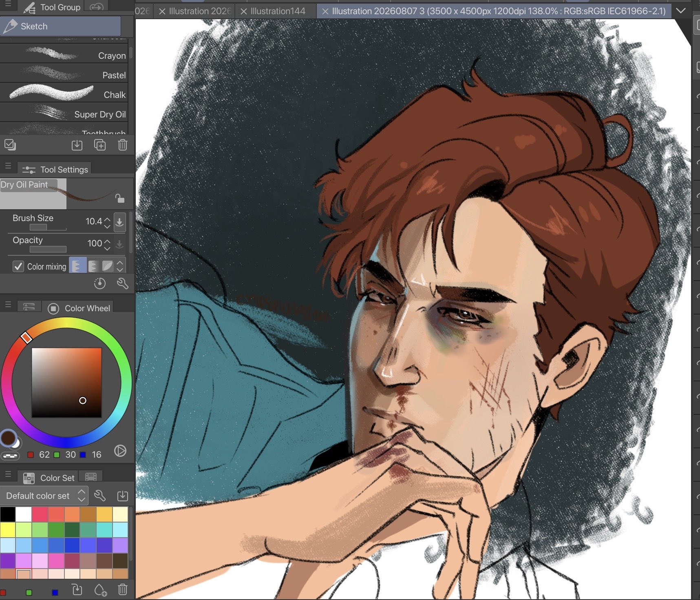Viewport: 700px width, 600px height.
Task: Choose the Crayon brush
Action: coord(64,55)
